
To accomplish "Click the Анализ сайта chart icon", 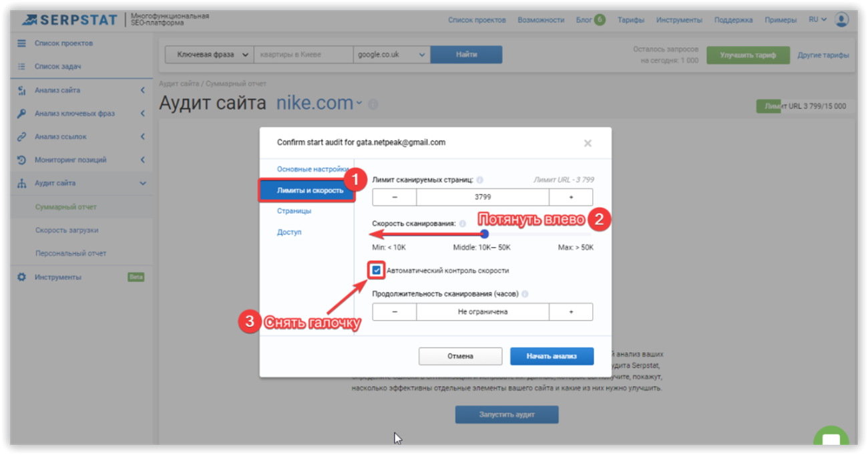I will 21,90.
